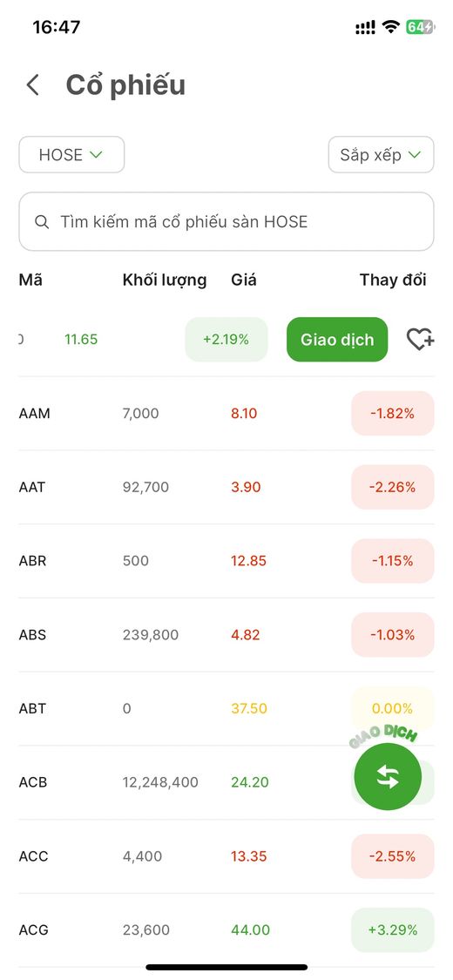Image resolution: width=453 pixels, height=980 pixels.
Task: Check the battery status icon
Action: (x=420, y=27)
